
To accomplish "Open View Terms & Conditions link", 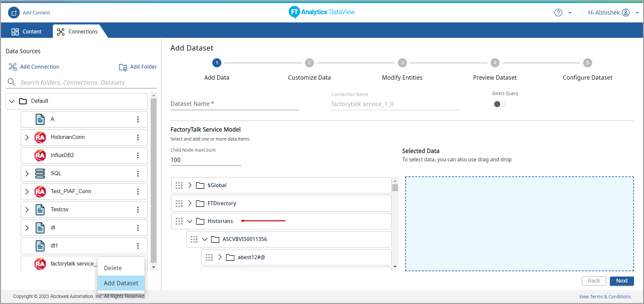I will [605, 297].
